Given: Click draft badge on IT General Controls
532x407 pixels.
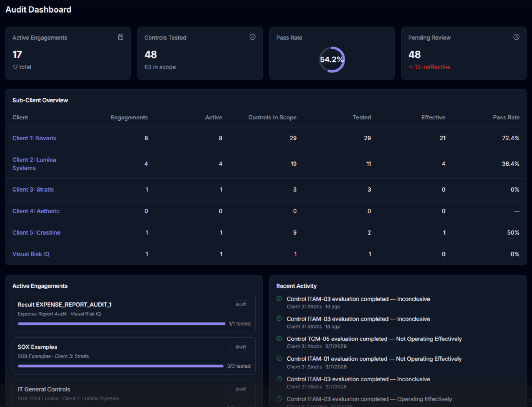Looking at the screenshot, I should pos(240,389).
